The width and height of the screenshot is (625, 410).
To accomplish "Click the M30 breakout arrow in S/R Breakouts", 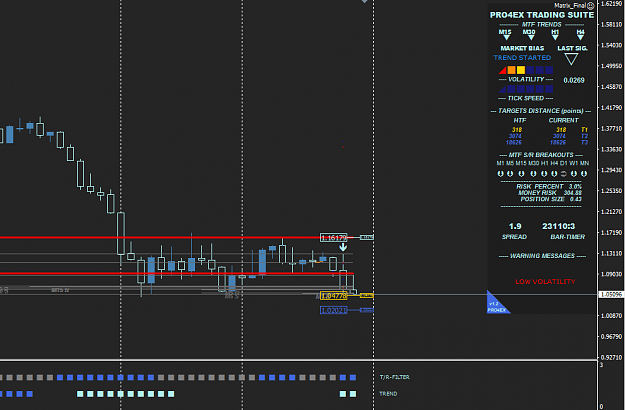I will click(533, 174).
